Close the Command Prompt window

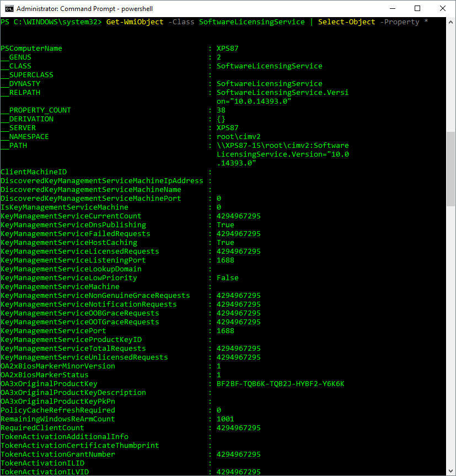pyautogui.click(x=442, y=8)
